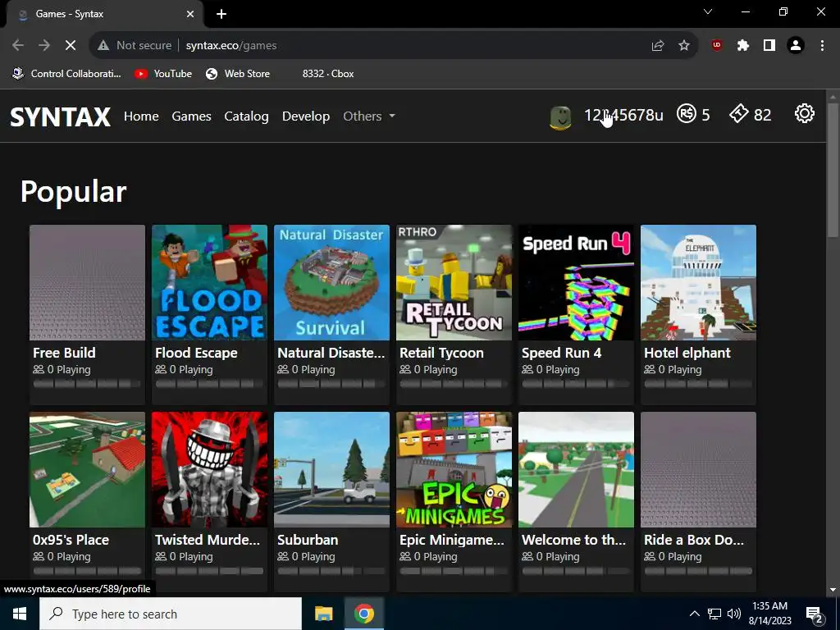The image size is (840, 630).
Task: Click the Retail Tycoon title text
Action: [441, 353]
